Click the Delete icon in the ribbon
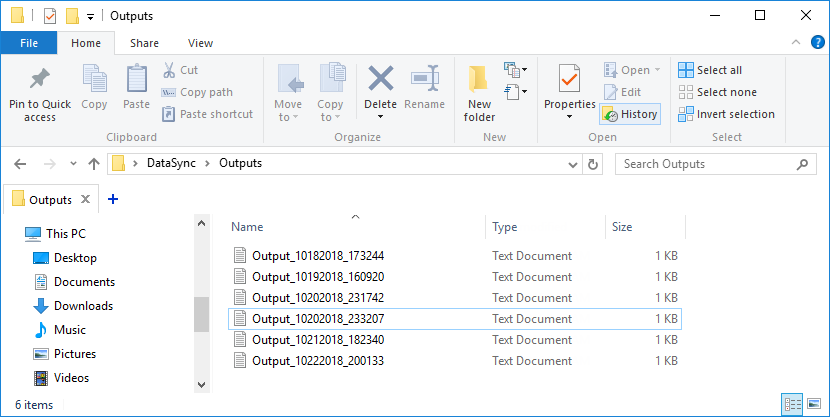The image size is (830, 417). tap(380, 80)
